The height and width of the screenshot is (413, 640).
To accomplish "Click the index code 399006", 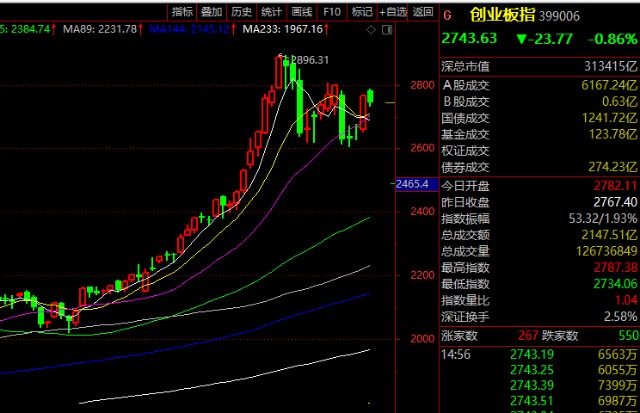I will (x=559, y=16).
